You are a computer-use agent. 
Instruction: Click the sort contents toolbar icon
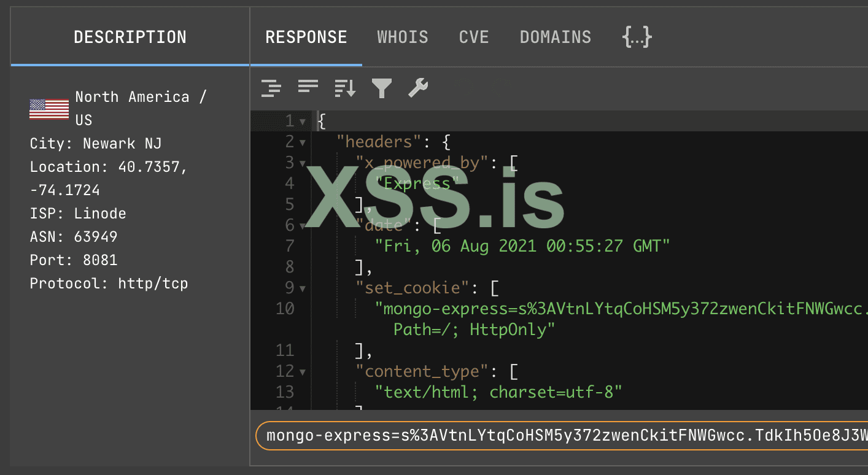coord(345,88)
